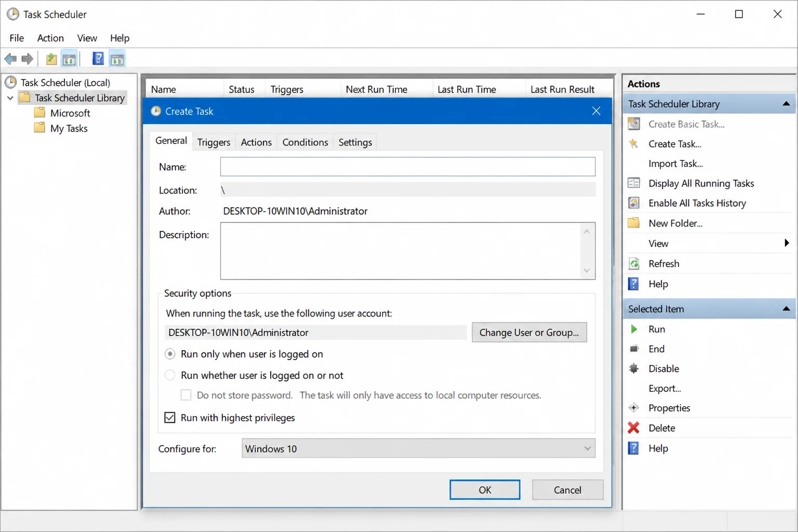The height and width of the screenshot is (532, 798).
Task: Click the Disable task icon
Action: pyautogui.click(x=634, y=368)
